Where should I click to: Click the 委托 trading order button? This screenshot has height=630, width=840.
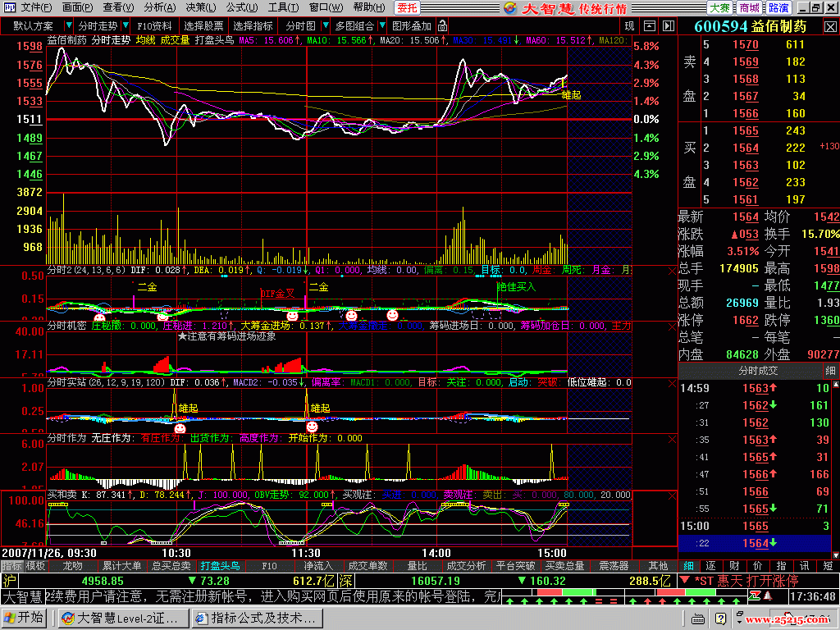point(406,7)
